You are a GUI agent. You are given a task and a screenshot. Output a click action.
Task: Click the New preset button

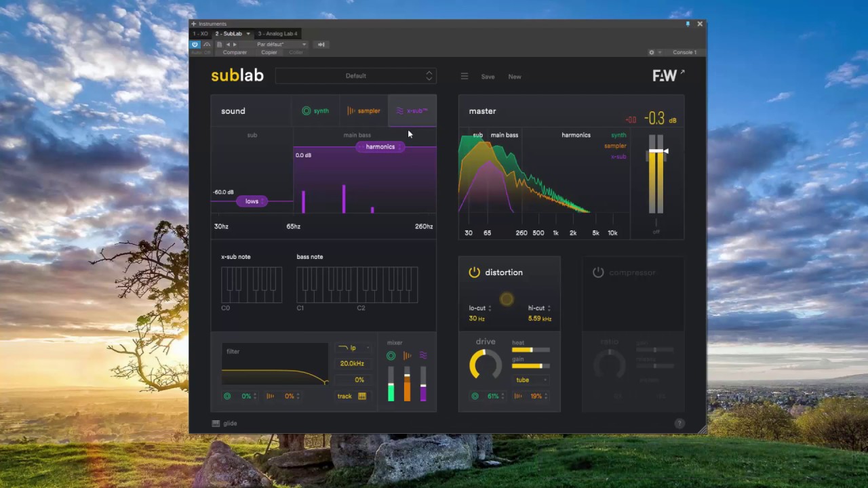515,77
